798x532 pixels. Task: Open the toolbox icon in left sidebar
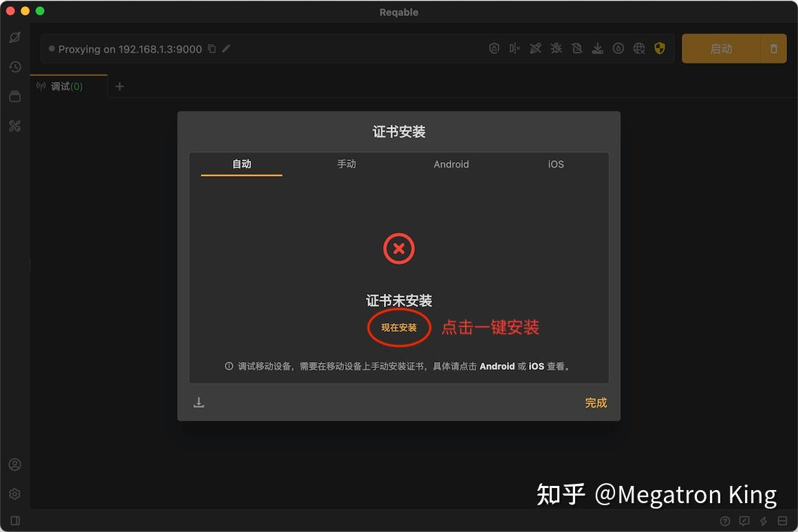[15, 96]
